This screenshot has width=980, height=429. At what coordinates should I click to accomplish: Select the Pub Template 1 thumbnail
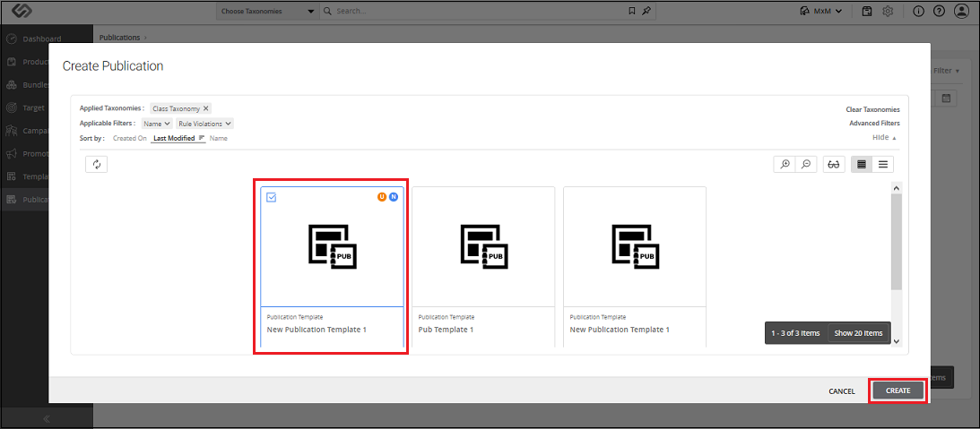(482, 246)
